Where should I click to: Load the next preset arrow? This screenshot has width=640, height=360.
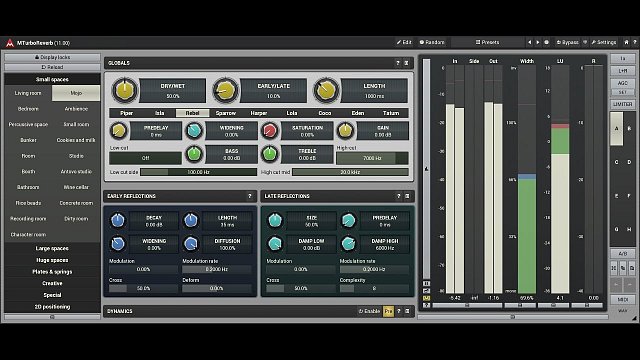click(x=538, y=42)
